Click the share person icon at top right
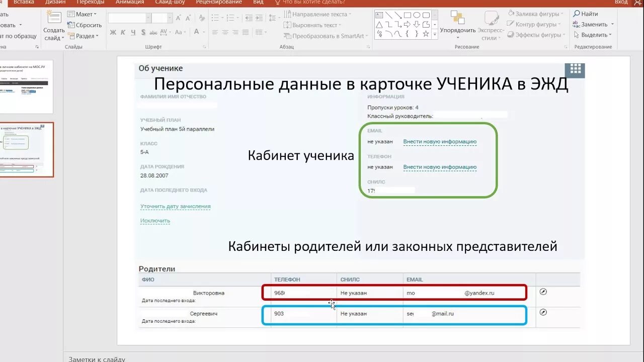 tap(638, 3)
